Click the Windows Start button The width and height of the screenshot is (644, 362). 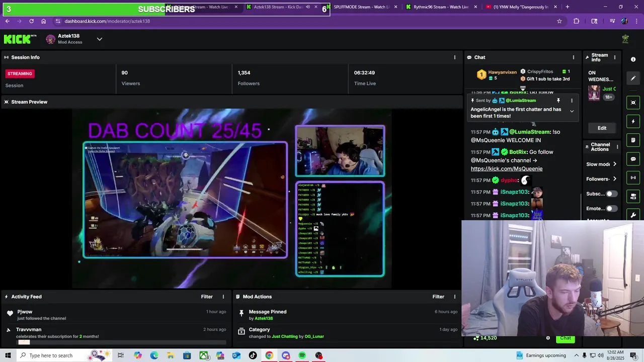(8, 355)
